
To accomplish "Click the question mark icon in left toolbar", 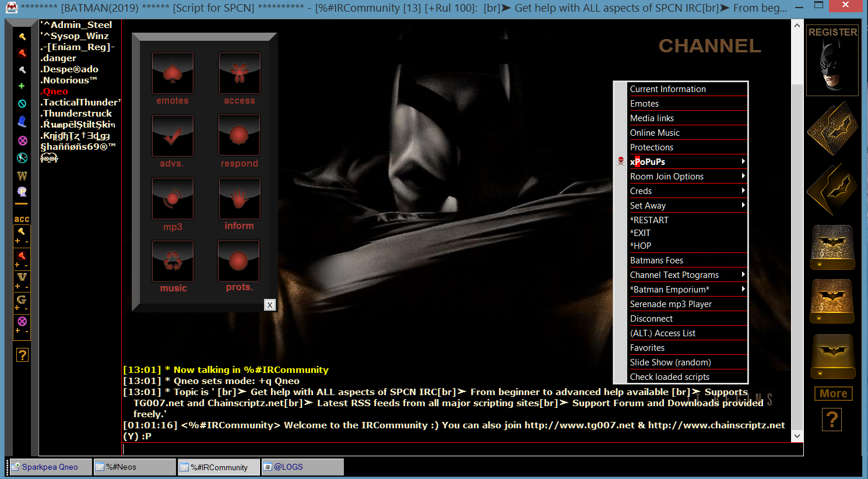I will [x=22, y=355].
